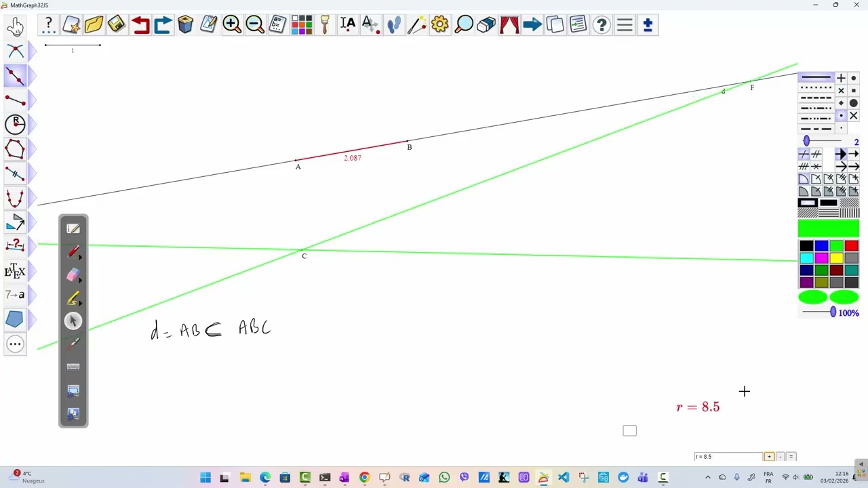Open a figure with the folder icon
Screen dimensions: 868x488
pos(94,25)
